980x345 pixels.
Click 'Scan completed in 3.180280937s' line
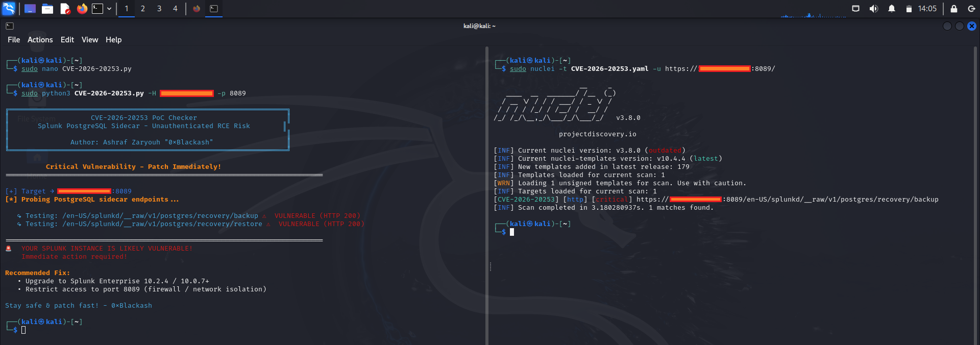[x=603, y=208]
